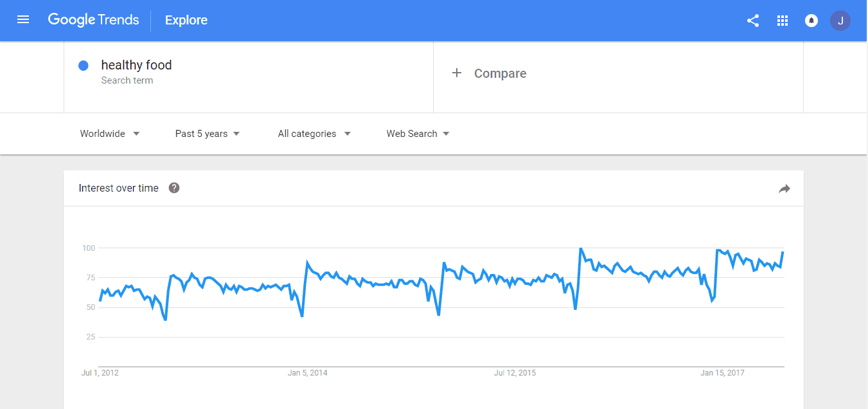This screenshot has height=409, width=868.
Task: Edit the healthy food search term
Action: (x=136, y=65)
